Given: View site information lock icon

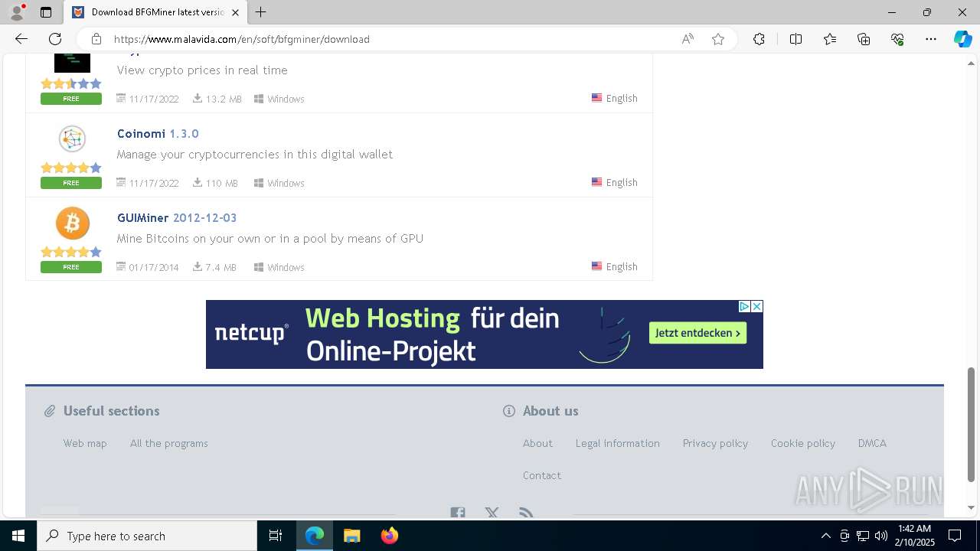Looking at the screenshot, I should click(x=96, y=39).
